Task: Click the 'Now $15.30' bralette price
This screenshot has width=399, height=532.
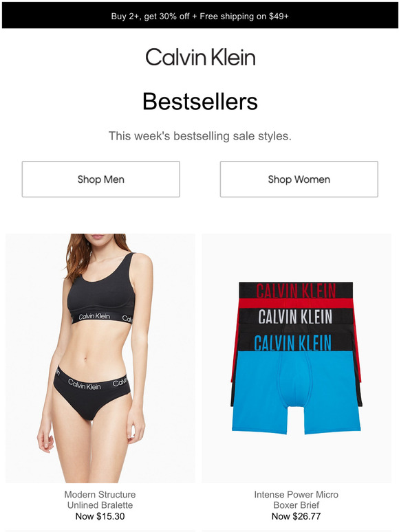Action: (100, 516)
